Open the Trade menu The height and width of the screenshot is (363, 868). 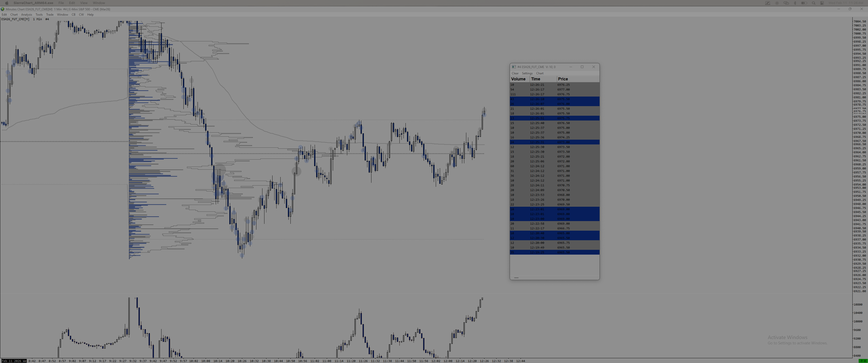click(x=49, y=14)
